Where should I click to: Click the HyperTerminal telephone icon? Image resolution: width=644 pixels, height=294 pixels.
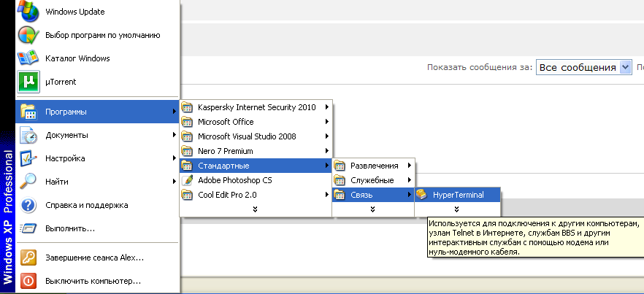421,195
